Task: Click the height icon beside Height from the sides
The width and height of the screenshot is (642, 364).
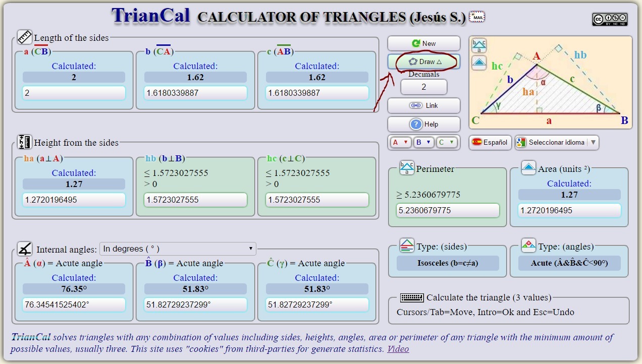Action: point(25,142)
